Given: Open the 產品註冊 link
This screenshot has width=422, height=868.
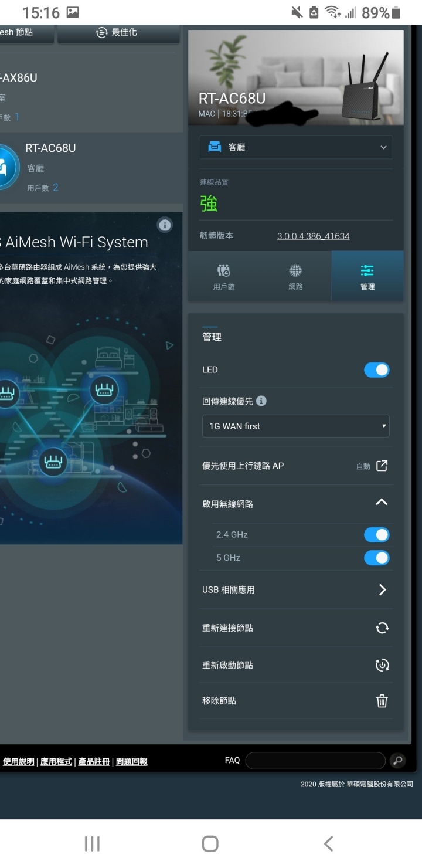Looking at the screenshot, I should [x=94, y=761].
